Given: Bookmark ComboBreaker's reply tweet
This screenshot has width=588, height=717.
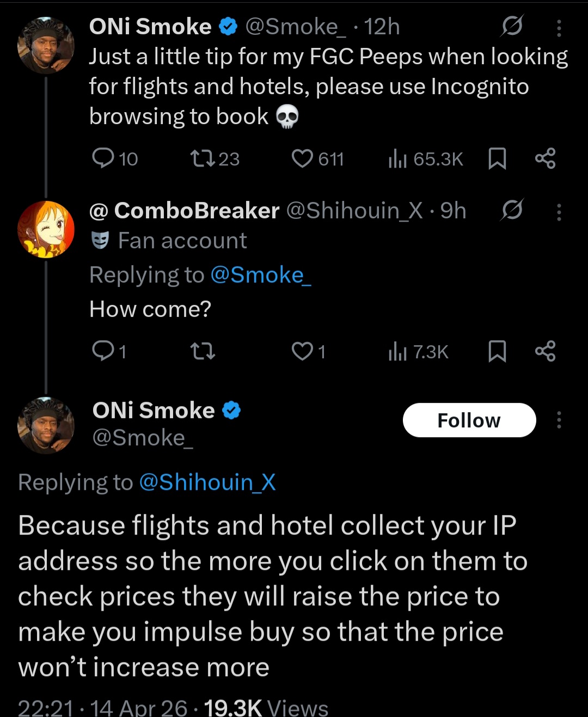Looking at the screenshot, I should click(x=497, y=351).
